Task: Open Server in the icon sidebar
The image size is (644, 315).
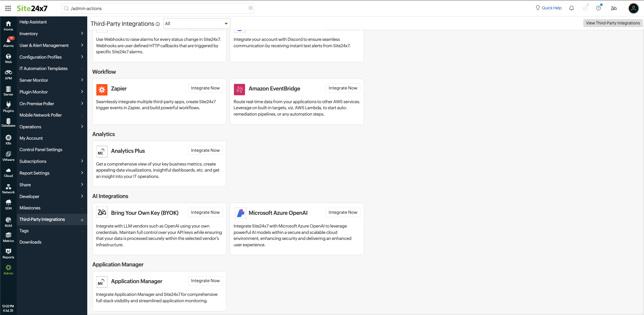Action: tap(8, 91)
